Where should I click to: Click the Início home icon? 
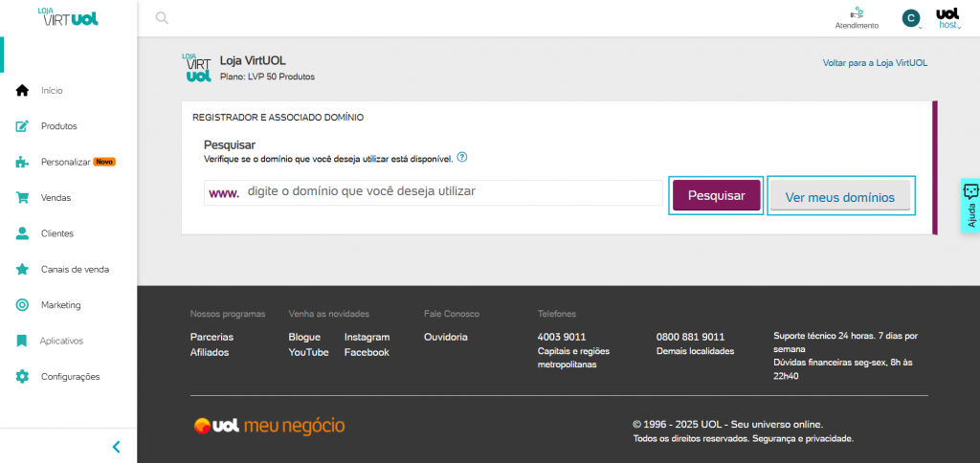(22, 91)
